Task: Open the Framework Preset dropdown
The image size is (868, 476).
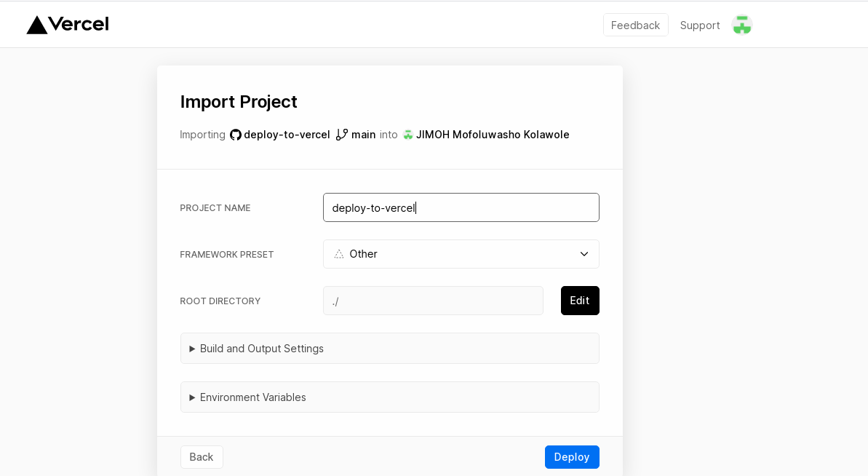Action: point(461,254)
